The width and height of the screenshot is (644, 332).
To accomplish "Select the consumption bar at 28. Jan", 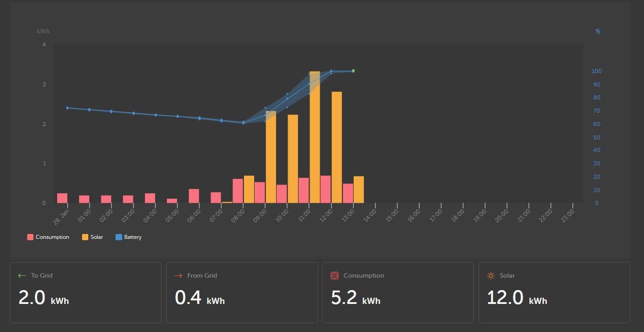I will pyautogui.click(x=62, y=198).
